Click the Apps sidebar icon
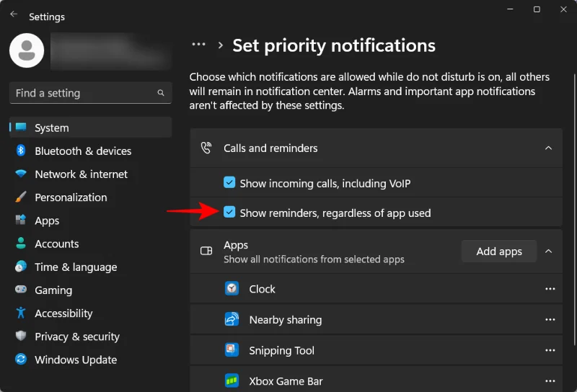Screen dimensions: 577x392 point(21,220)
